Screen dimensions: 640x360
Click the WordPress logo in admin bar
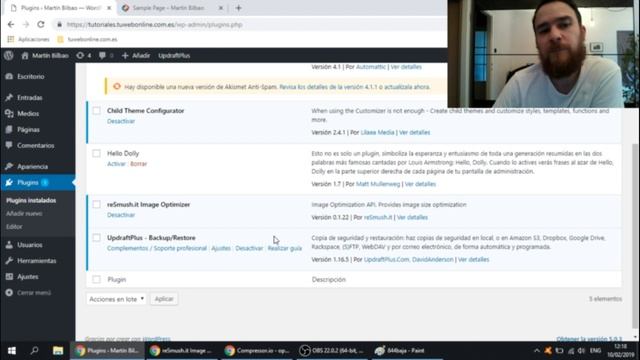[x=9, y=56]
